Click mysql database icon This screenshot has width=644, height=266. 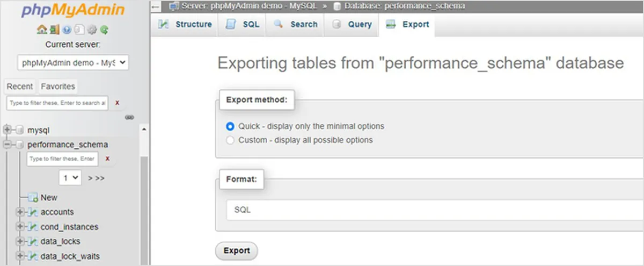pos(20,130)
